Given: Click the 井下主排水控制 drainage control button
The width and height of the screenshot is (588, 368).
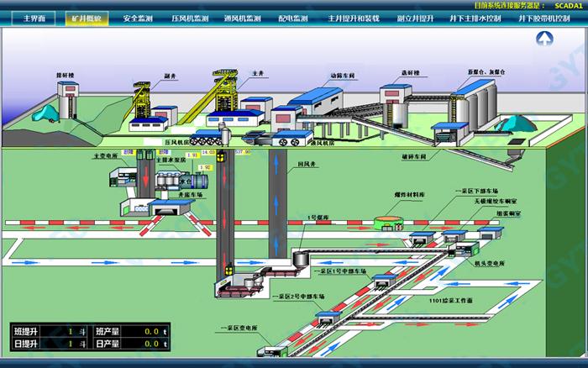Looking at the screenshot, I should (x=475, y=17).
